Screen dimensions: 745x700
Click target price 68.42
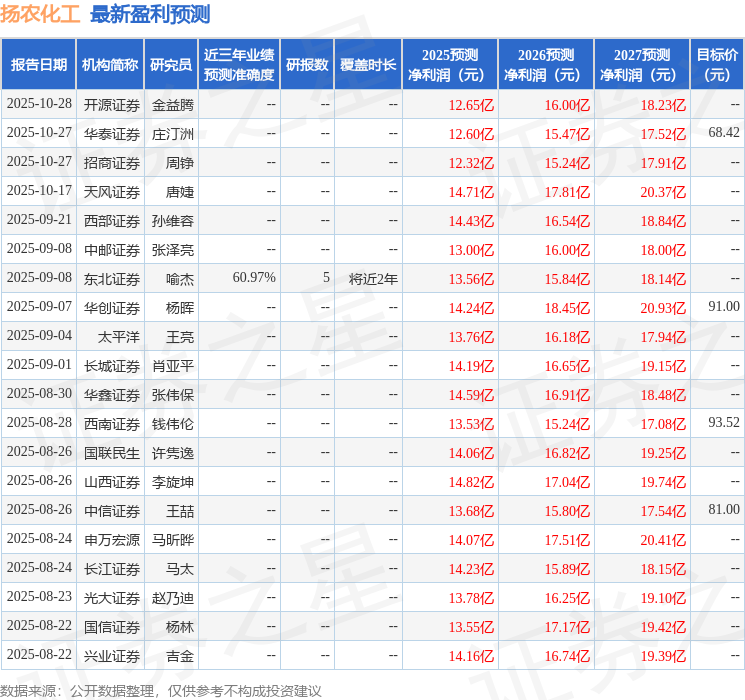[x=724, y=133]
